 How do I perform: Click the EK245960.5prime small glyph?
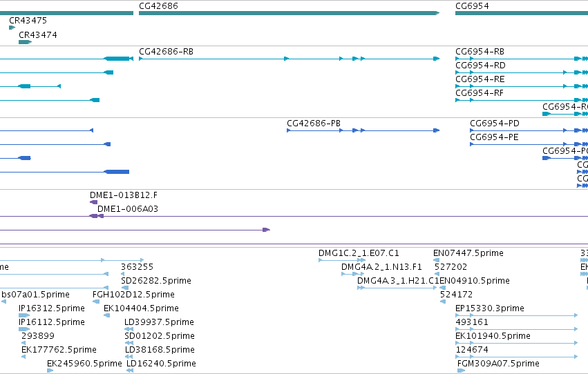point(50,371)
